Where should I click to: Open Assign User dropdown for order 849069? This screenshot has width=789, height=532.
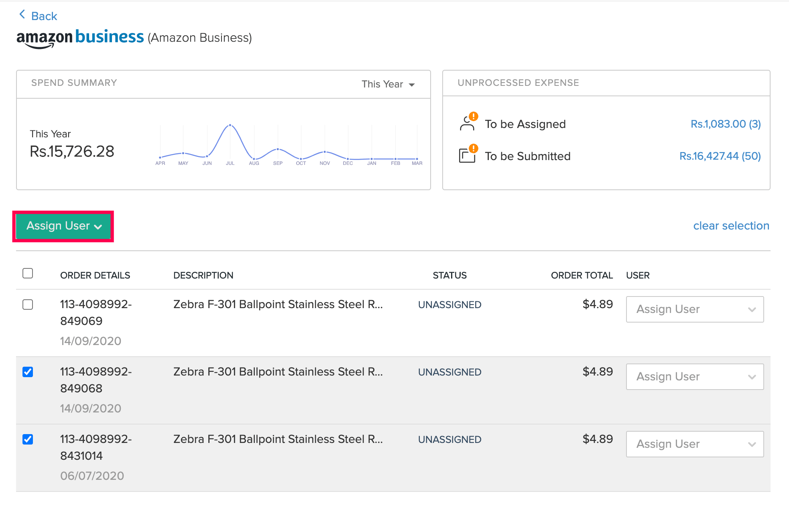[x=695, y=309]
